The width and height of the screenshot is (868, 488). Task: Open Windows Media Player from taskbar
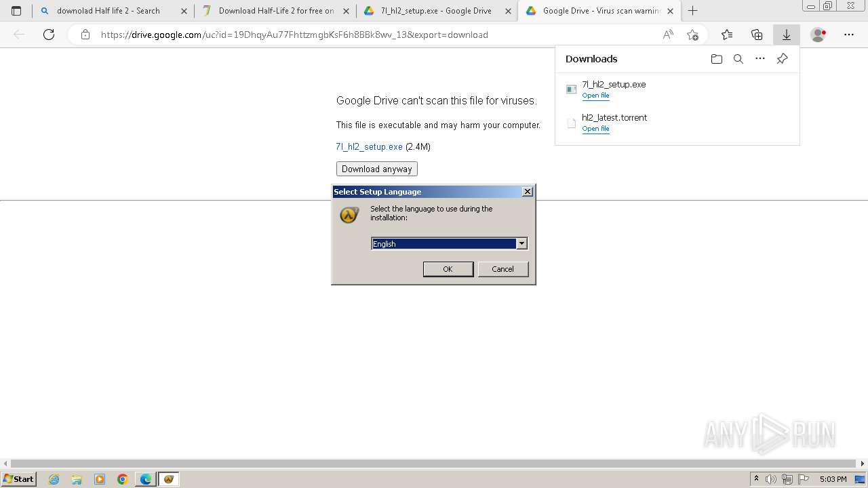pos(100,479)
